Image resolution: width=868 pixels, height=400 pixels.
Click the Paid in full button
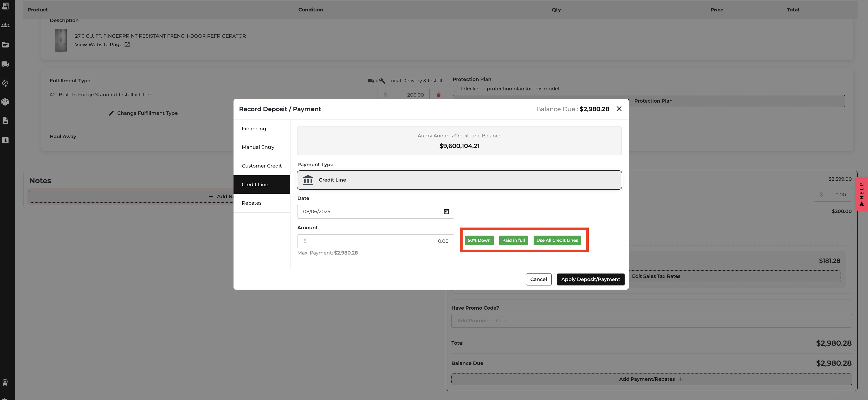pyautogui.click(x=514, y=240)
